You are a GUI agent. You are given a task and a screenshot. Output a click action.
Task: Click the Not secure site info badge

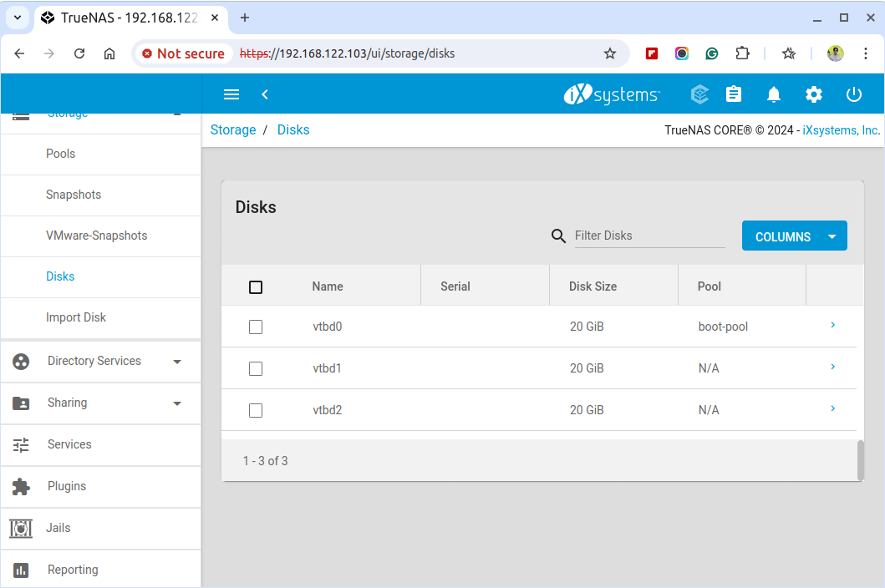tap(183, 53)
